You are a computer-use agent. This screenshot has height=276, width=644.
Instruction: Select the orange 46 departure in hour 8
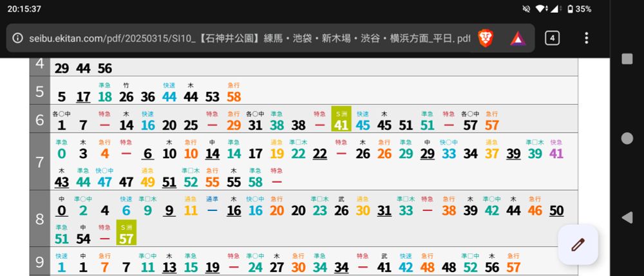(x=535, y=207)
